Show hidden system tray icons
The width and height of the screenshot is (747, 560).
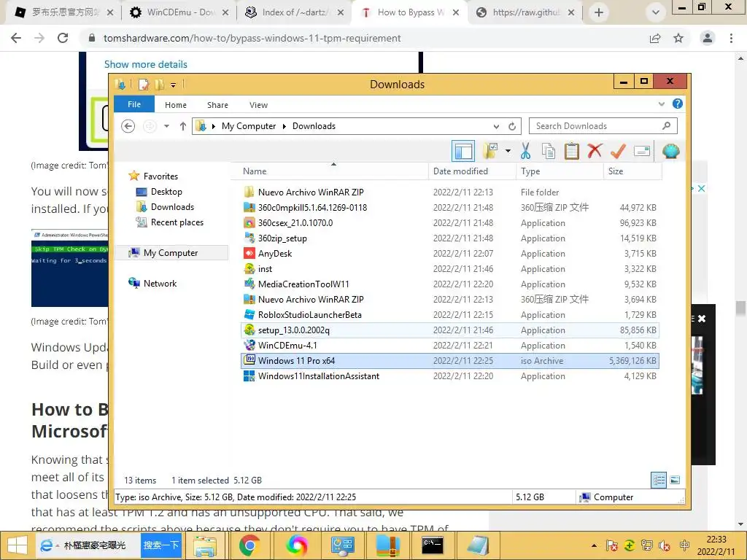[x=594, y=545]
